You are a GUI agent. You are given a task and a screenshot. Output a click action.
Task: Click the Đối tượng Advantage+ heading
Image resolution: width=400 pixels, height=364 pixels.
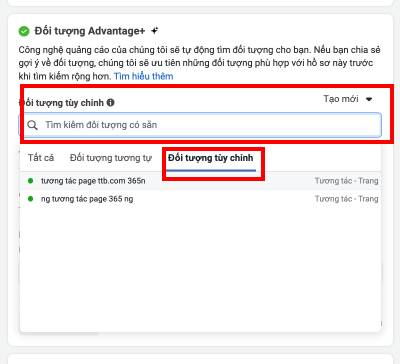click(90, 31)
